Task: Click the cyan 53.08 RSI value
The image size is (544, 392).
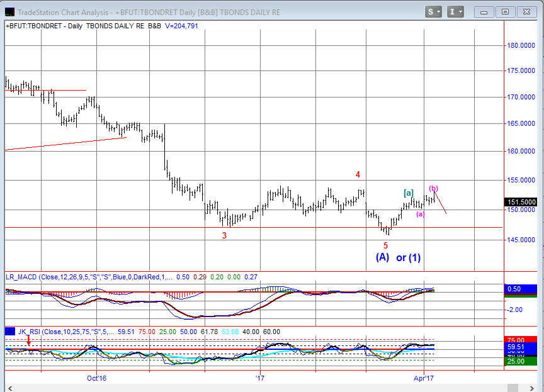Action: click(230, 332)
